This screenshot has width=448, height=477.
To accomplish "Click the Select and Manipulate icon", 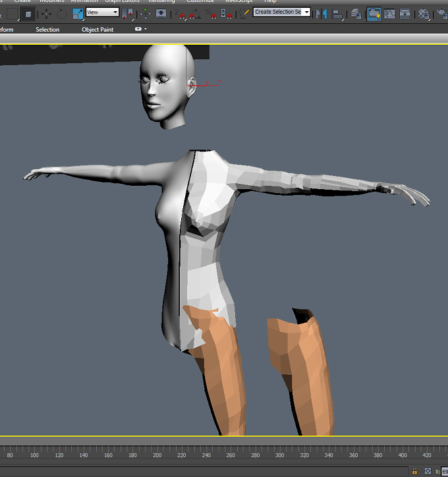I will pyautogui.click(x=146, y=14).
